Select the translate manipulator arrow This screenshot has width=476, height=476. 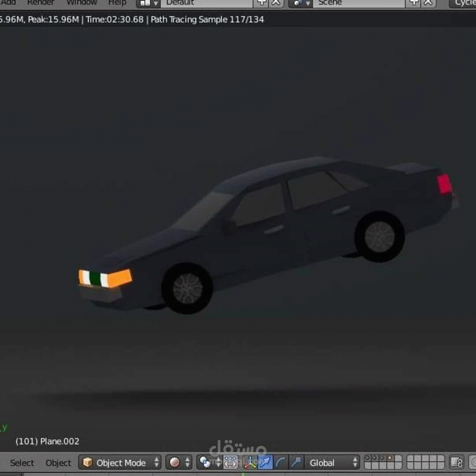(x=265, y=462)
